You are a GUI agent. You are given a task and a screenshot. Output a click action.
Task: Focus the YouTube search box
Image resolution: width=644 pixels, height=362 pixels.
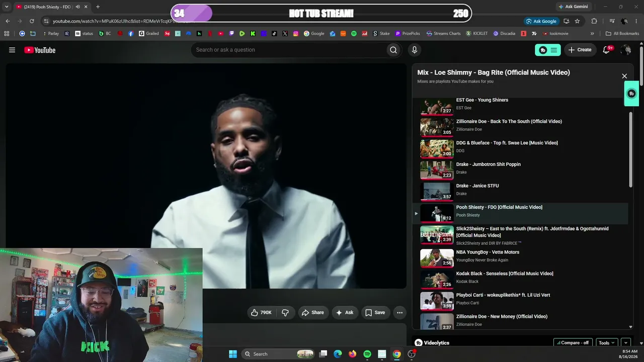pos(288,50)
